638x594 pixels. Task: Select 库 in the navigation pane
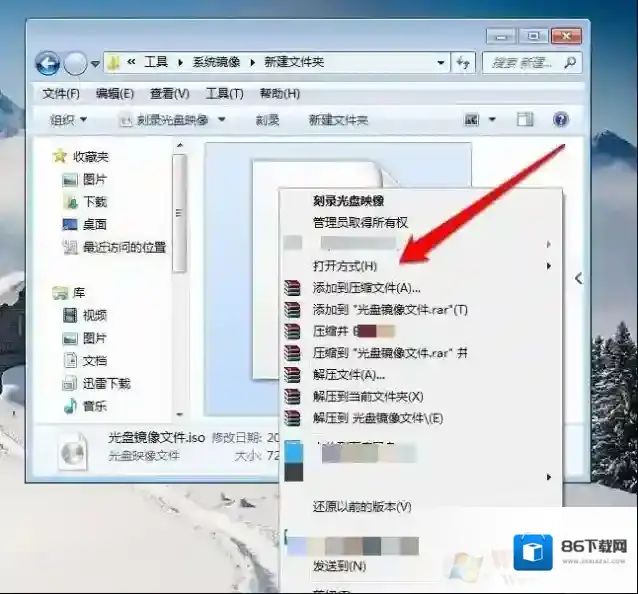(x=79, y=293)
